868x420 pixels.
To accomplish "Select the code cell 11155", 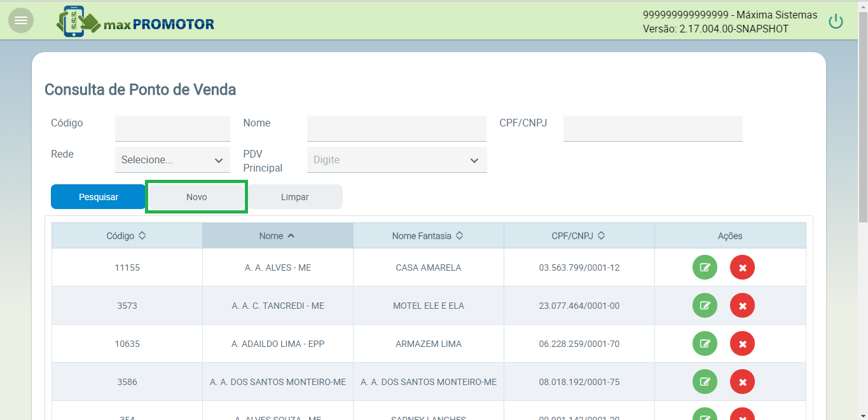I will coord(127,268).
